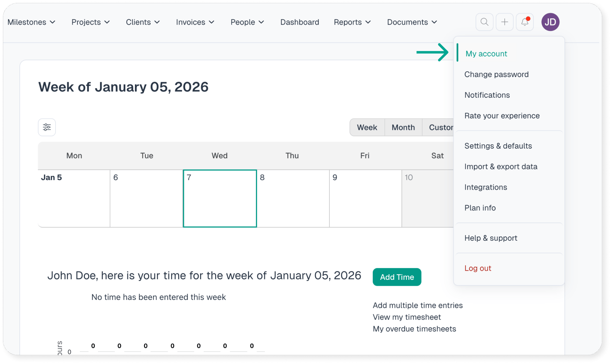Log out of the account
611x364 pixels.
pyautogui.click(x=477, y=268)
